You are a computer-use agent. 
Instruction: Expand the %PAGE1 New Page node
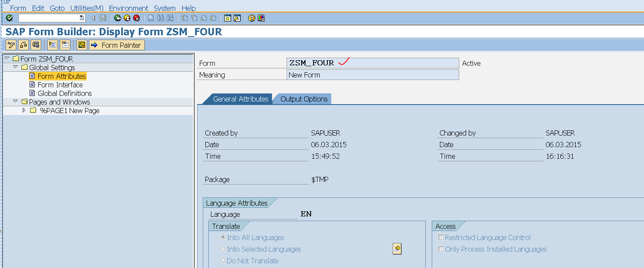point(24,110)
